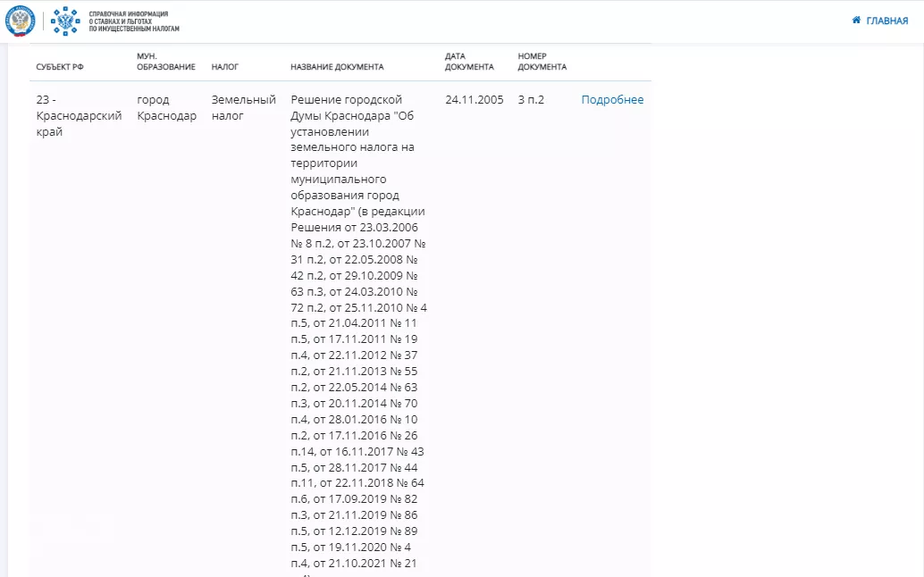This screenshot has height=577, width=924.
Task: Click the 'Справочная информация о ставках' header title
Action: click(134, 21)
